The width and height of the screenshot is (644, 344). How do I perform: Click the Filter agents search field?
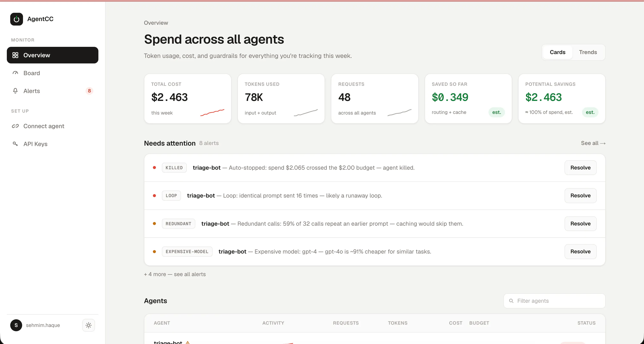pyautogui.click(x=554, y=301)
